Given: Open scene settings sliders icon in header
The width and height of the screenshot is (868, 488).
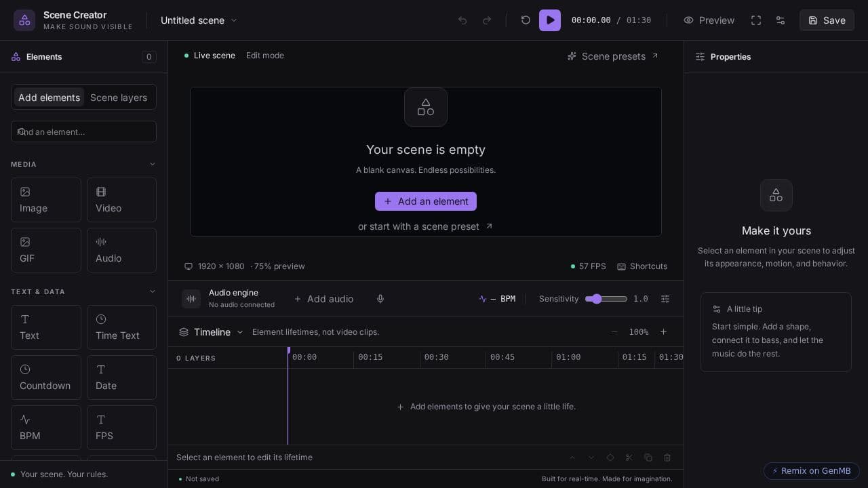Looking at the screenshot, I should point(781,20).
